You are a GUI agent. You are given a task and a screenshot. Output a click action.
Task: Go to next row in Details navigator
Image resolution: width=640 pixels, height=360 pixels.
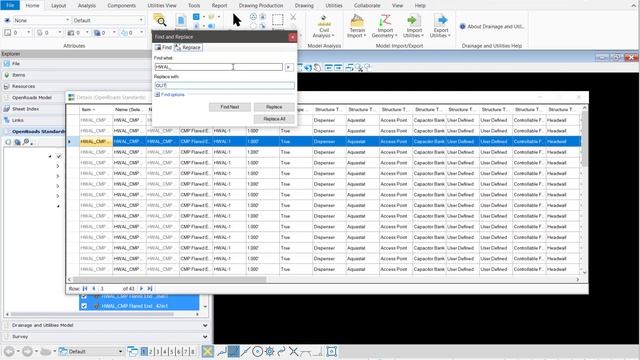(x=142, y=289)
